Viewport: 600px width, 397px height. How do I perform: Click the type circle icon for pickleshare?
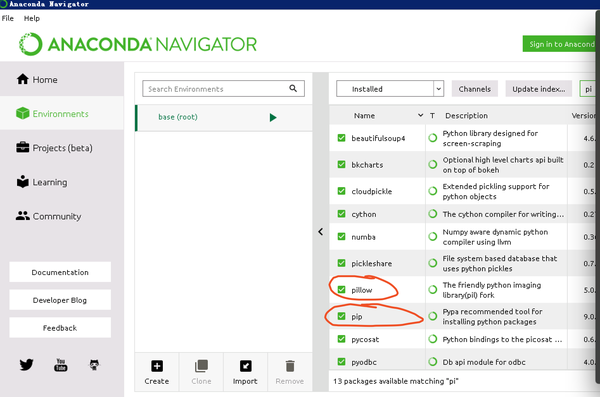(433, 263)
